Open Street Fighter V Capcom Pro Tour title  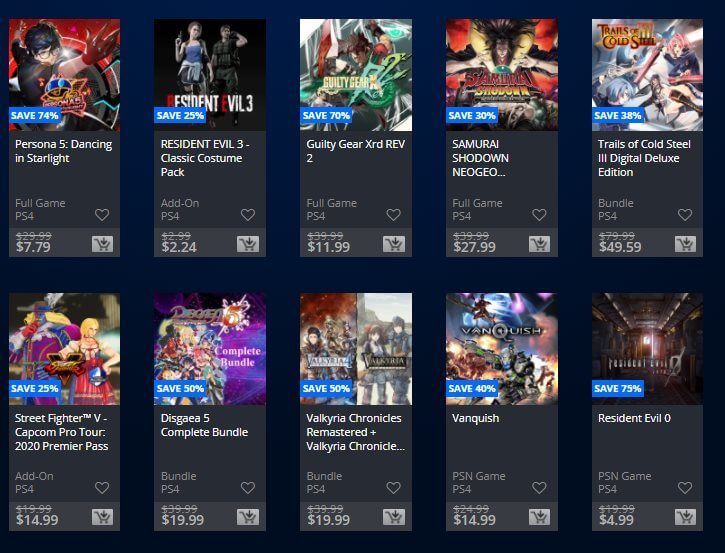coord(61,432)
